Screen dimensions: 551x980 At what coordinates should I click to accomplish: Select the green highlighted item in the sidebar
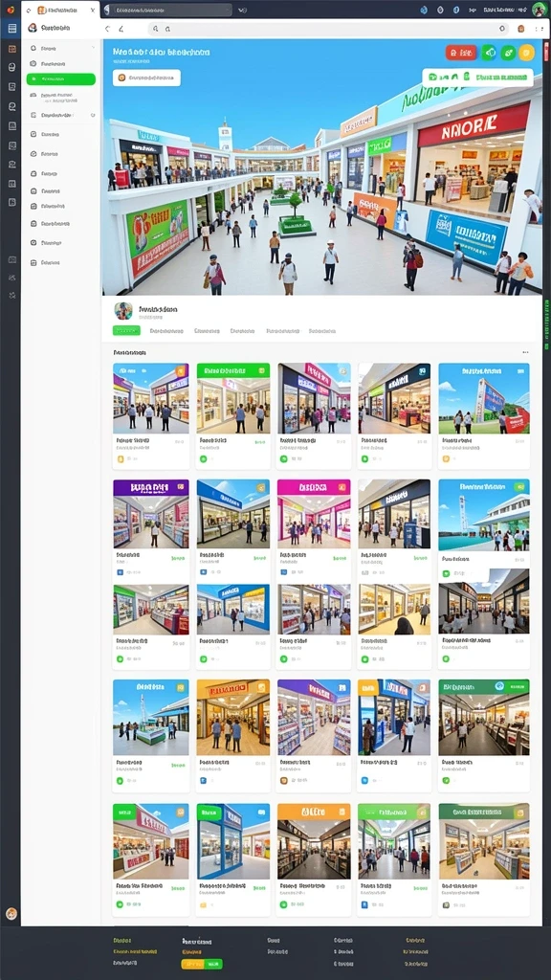click(x=60, y=79)
